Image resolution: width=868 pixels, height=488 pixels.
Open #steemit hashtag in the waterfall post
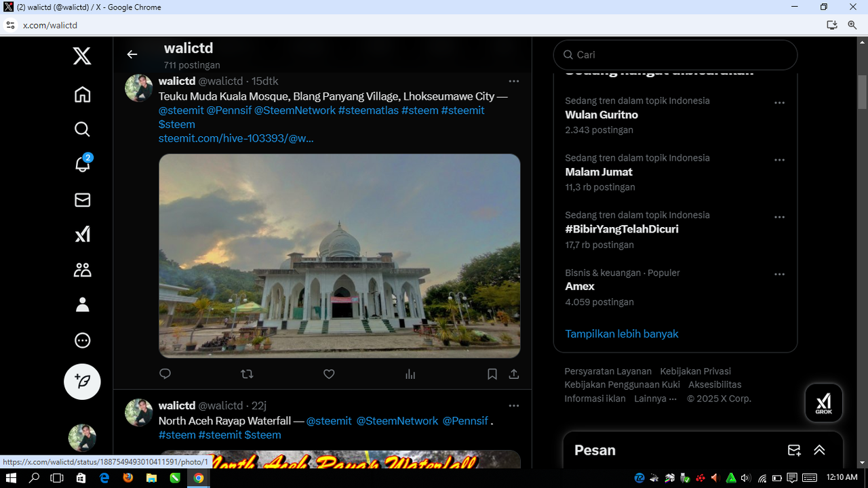coord(220,435)
